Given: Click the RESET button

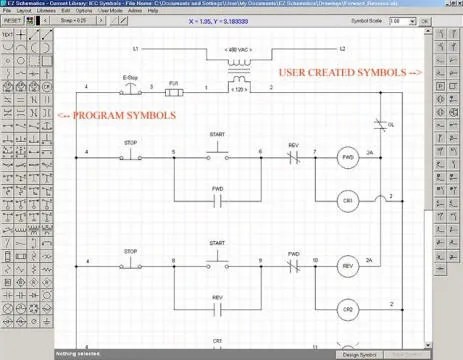Looking at the screenshot, I should 13,21.
